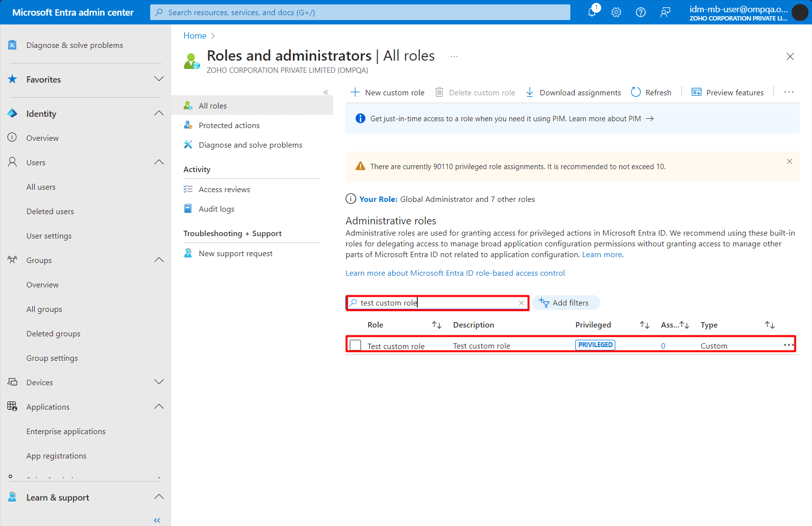812x526 pixels.
Task: Collapse the roles navigation panel
Action: point(326,92)
